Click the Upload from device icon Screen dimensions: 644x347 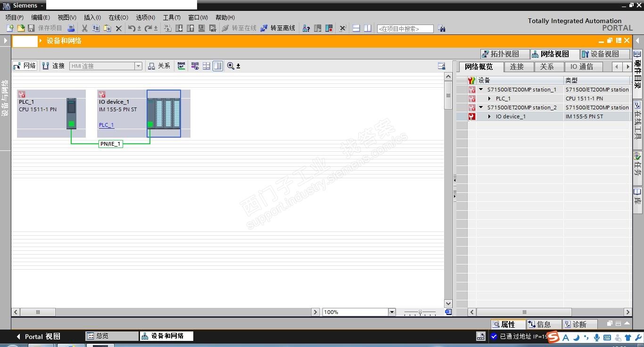pyautogui.click(x=190, y=28)
